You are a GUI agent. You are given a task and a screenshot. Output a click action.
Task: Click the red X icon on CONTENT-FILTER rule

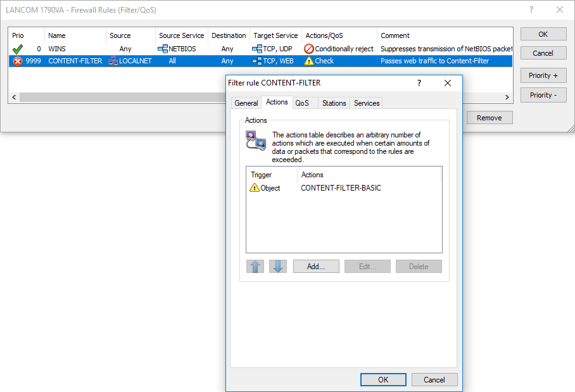tap(18, 61)
